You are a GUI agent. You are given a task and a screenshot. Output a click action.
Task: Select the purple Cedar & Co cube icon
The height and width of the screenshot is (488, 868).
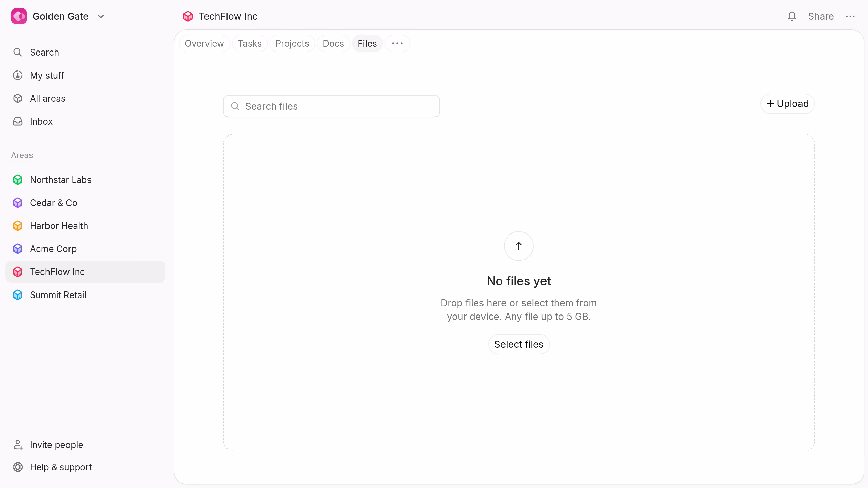(x=18, y=203)
